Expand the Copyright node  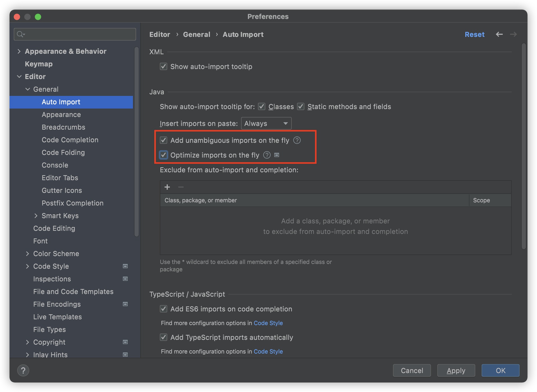[27, 342]
